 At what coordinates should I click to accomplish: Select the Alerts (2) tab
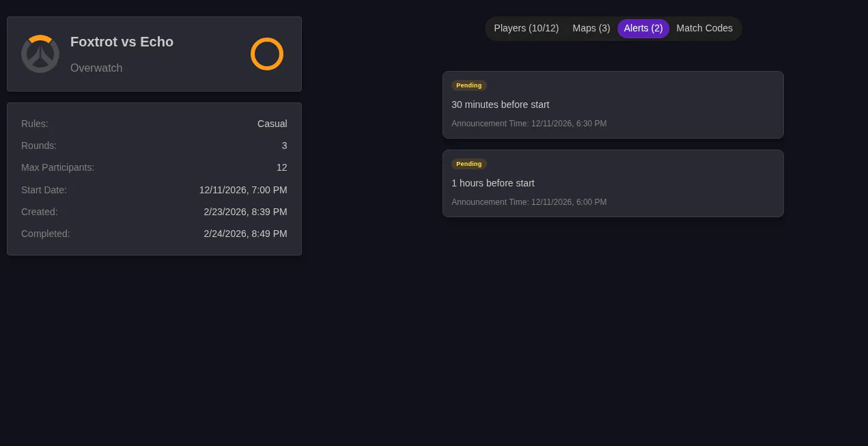pyautogui.click(x=643, y=28)
